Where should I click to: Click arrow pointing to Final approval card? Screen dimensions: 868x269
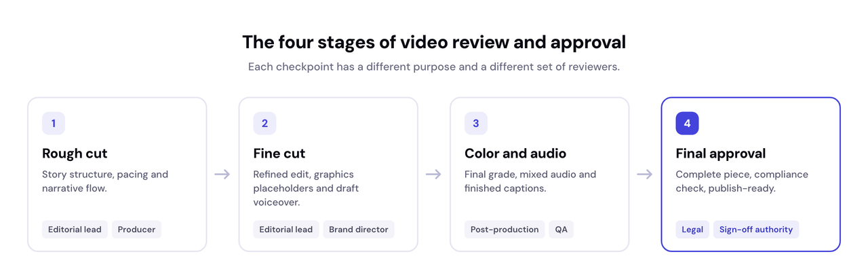(x=645, y=175)
